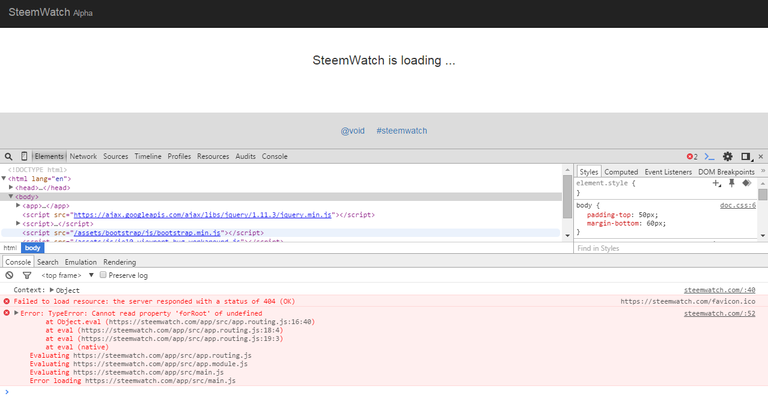Expand the TypeError stack trace
This screenshot has width=768, height=397.
click(16, 313)
